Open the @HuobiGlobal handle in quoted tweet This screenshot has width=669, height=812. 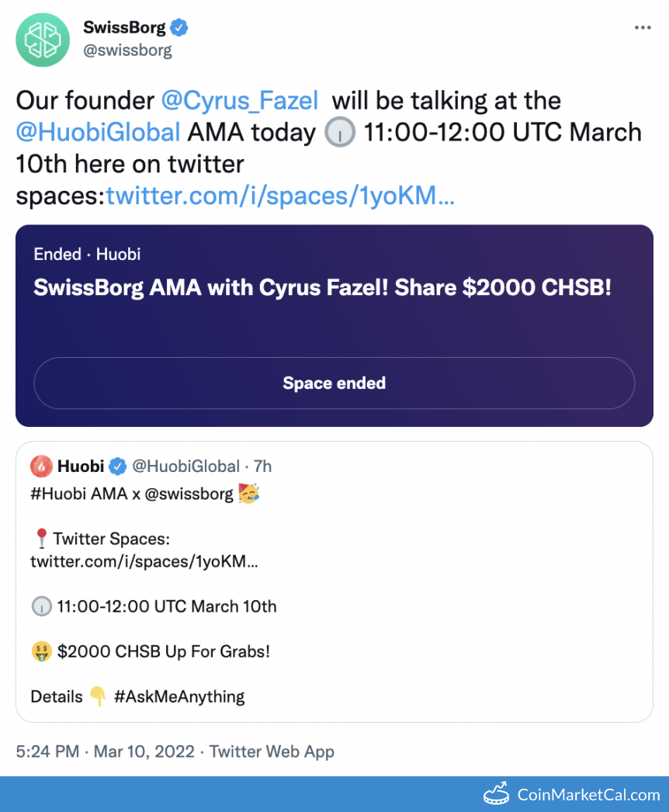(185, 467)
